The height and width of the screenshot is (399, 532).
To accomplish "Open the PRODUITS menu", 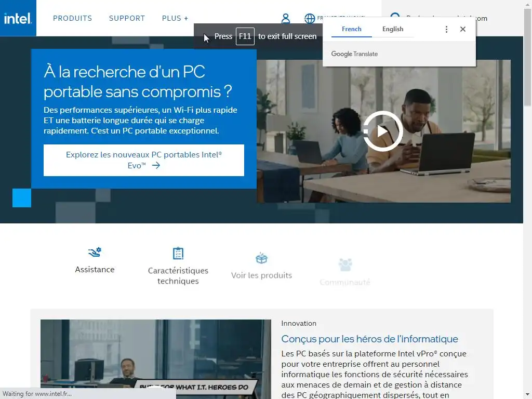I will tap(73, 18).
